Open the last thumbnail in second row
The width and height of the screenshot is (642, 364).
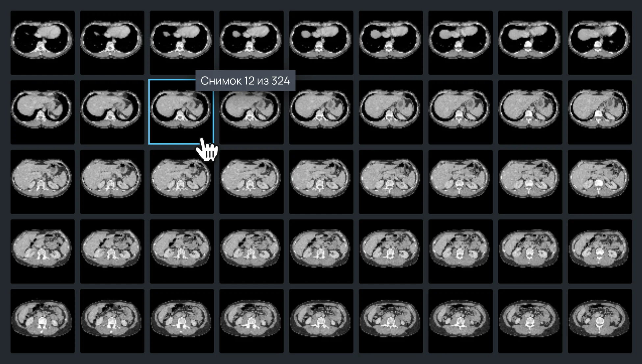pos(600,112)
